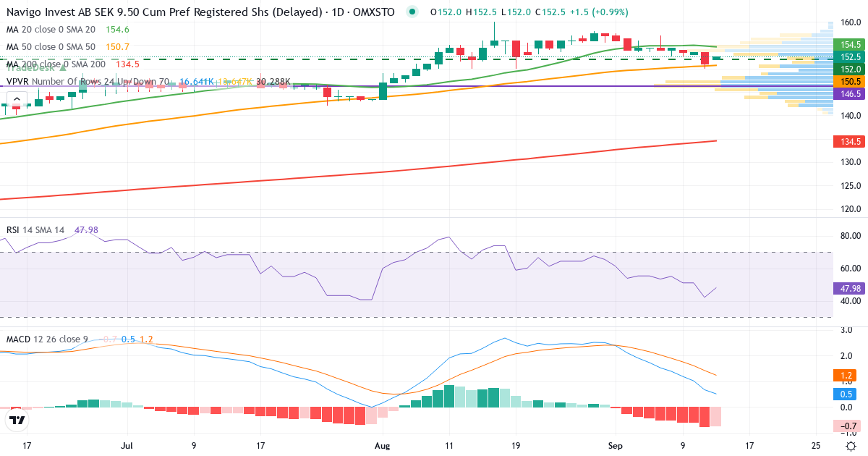Image resolution: width=868 pixels, height=456 pixels.
Task: Select the MA 20 close SMA legend
Action: point(51,29)
